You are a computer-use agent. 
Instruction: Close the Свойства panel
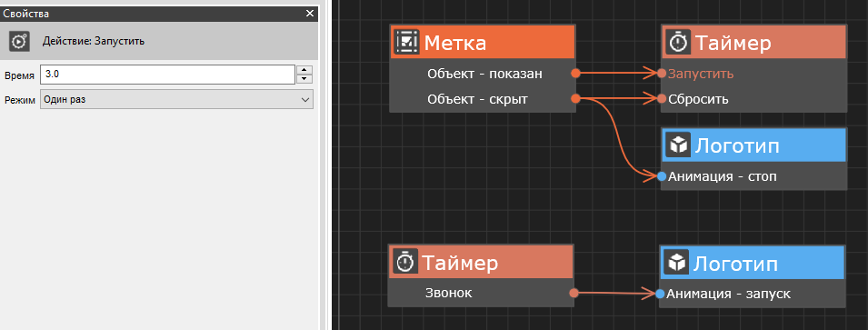[310, 14]
